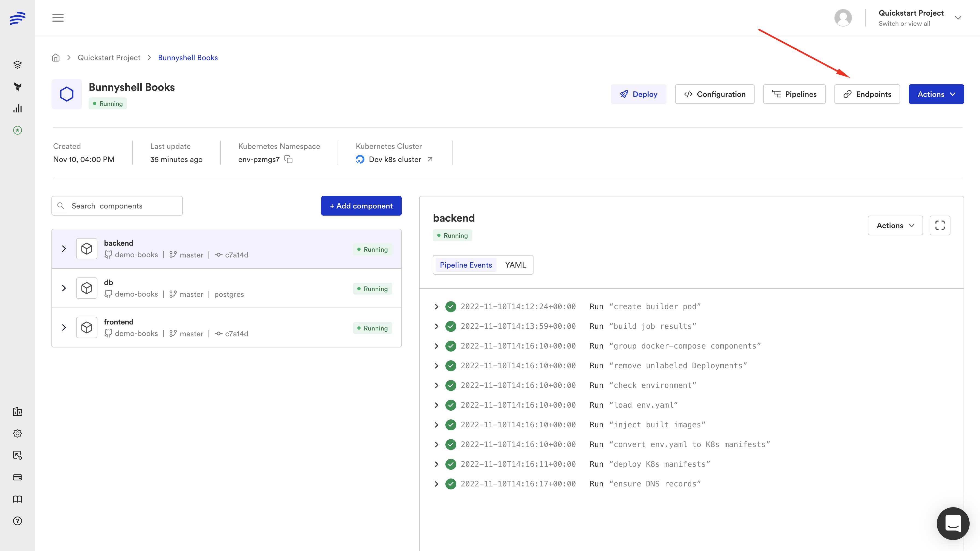Expand the "deploy K8s manifests" pipeline event
Screen dimensions: 980x551
tap(436, 464)
